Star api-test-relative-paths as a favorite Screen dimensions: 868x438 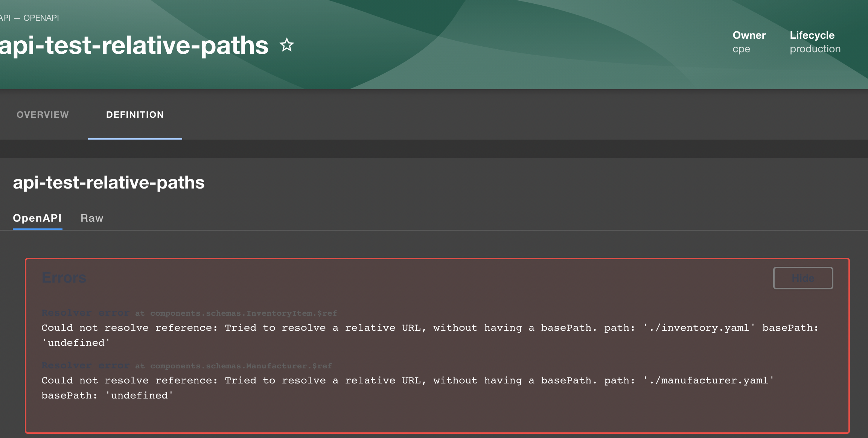(x=287, y=45)
